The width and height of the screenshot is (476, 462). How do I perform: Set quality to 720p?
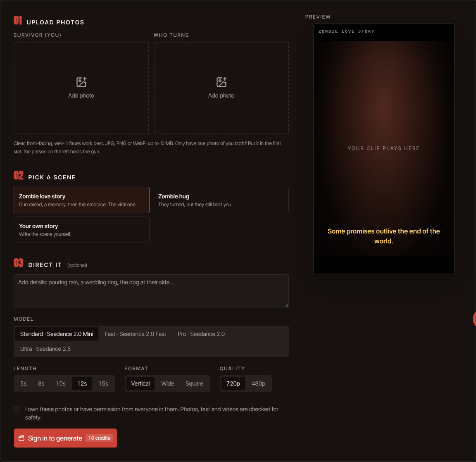[x=233, y=383]
